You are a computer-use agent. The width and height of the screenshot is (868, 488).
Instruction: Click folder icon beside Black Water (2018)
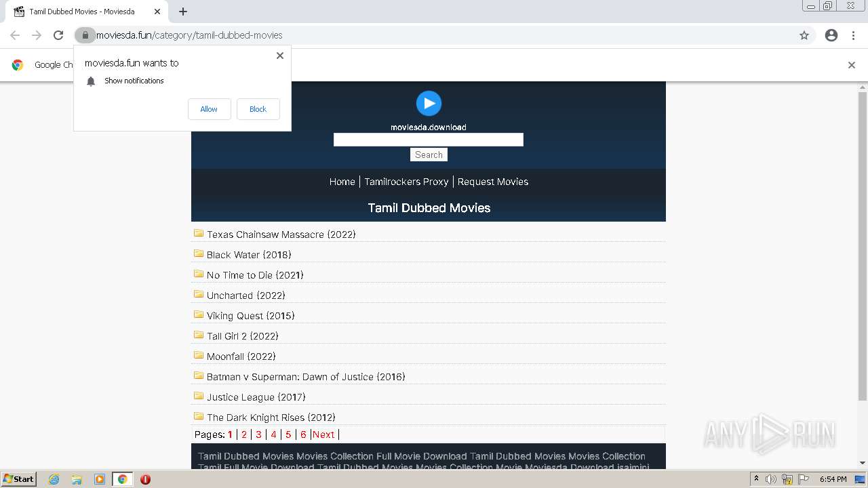click(199, 253)
